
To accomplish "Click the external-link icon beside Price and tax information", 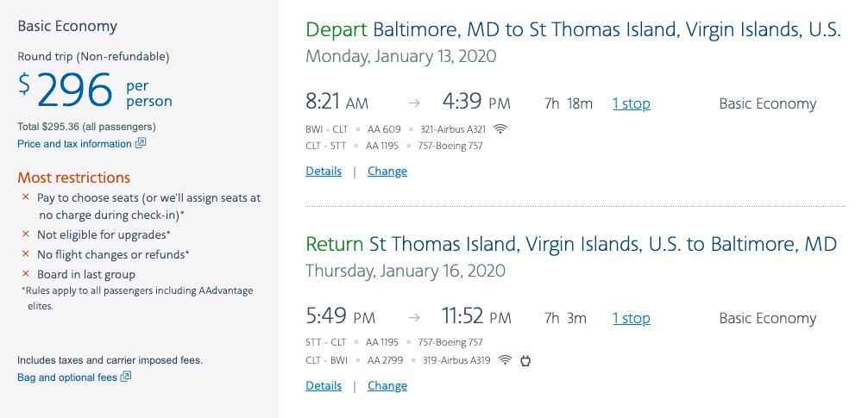I will (x=141, y=143).
